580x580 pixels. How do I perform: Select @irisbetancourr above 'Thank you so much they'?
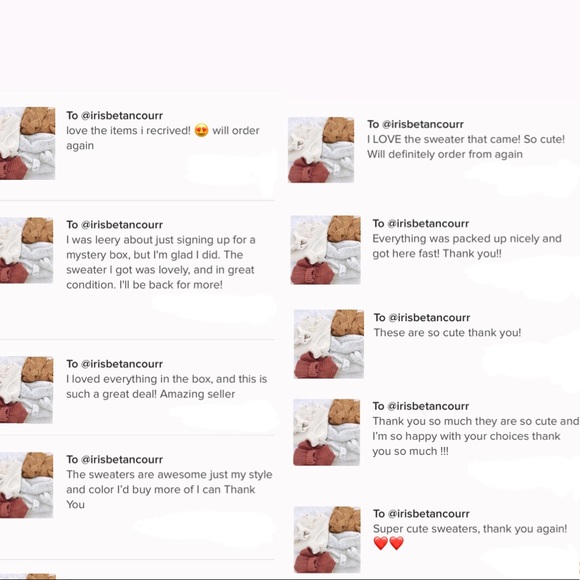click(x=428, y=406)
